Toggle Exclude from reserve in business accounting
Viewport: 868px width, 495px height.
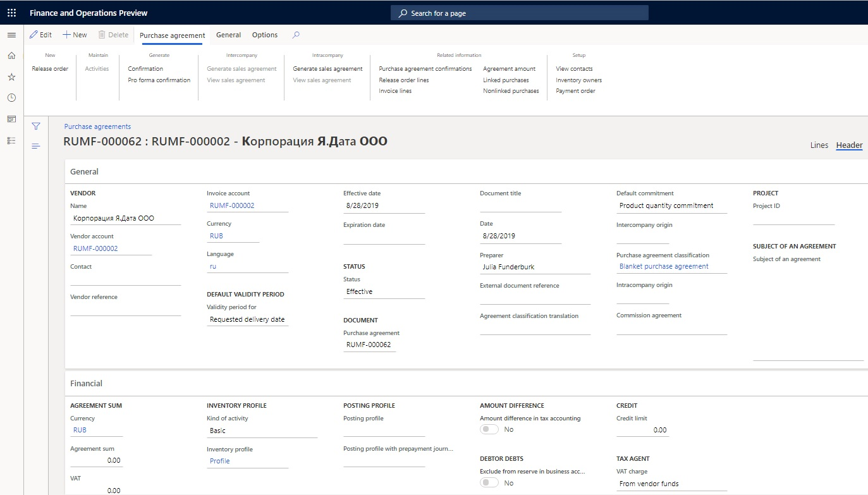click(x=489, y=482)
